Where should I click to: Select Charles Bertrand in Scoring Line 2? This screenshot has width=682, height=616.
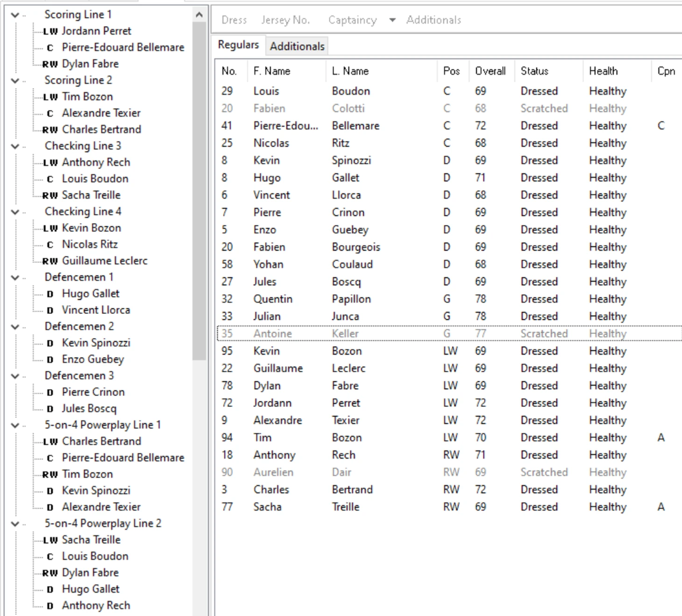click(101, 129)
